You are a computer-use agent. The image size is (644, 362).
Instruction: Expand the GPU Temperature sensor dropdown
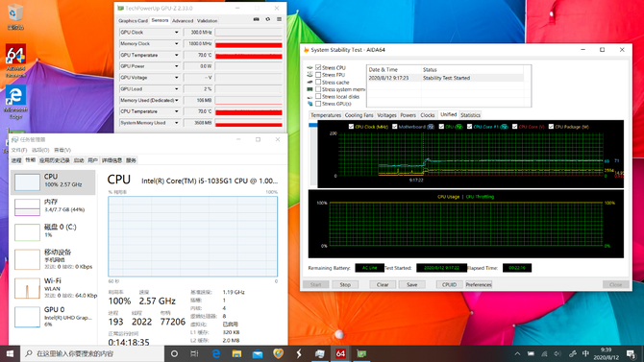click(x=177, y=55)
